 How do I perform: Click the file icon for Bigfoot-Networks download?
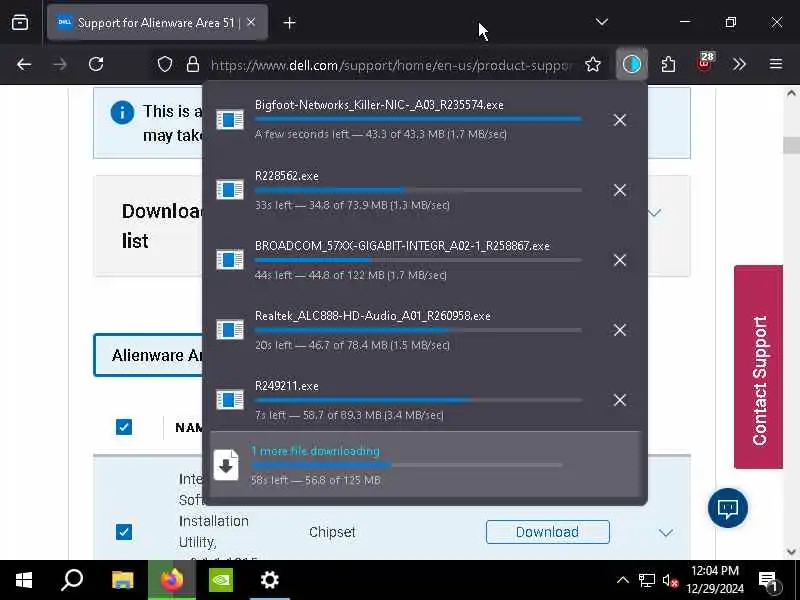click(230, 120)
